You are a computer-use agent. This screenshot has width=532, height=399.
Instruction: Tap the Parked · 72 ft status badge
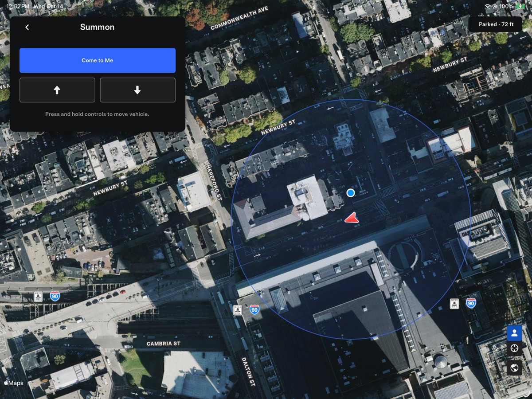[496, 24]
